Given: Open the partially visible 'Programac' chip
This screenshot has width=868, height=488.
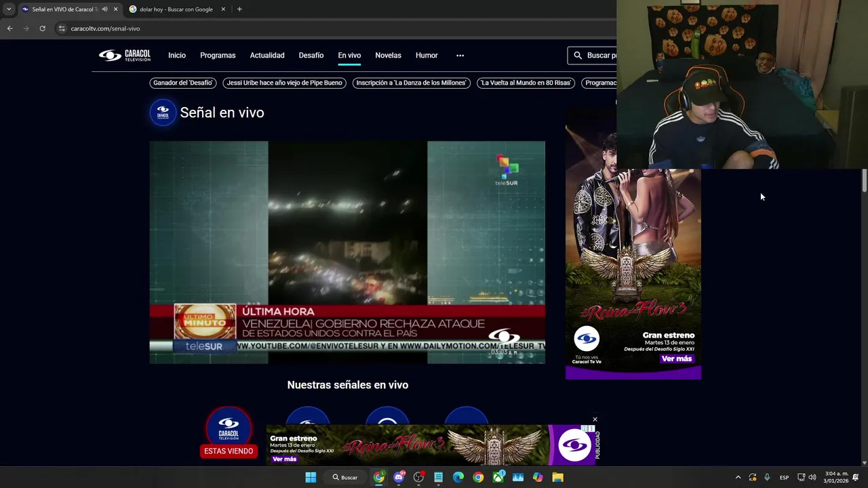Looking at the screenshot, I should point(599,83).
